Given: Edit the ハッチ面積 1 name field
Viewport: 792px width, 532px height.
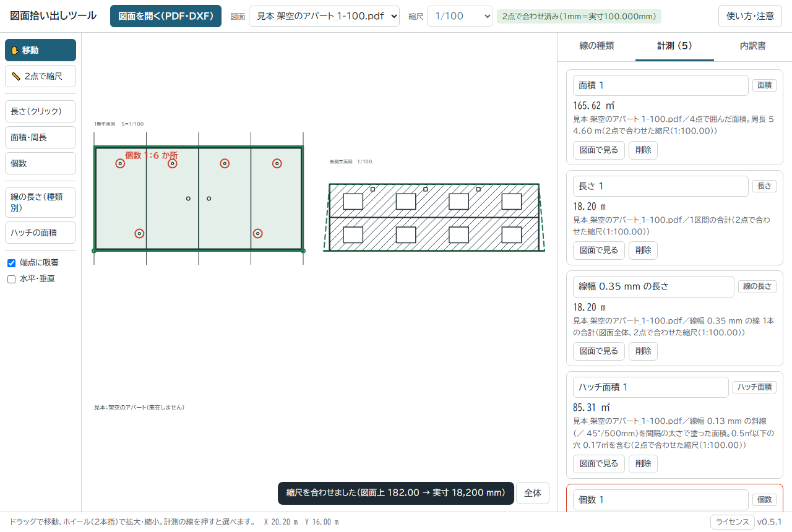Looking at the screenshot, I should (x=651, y=387).
